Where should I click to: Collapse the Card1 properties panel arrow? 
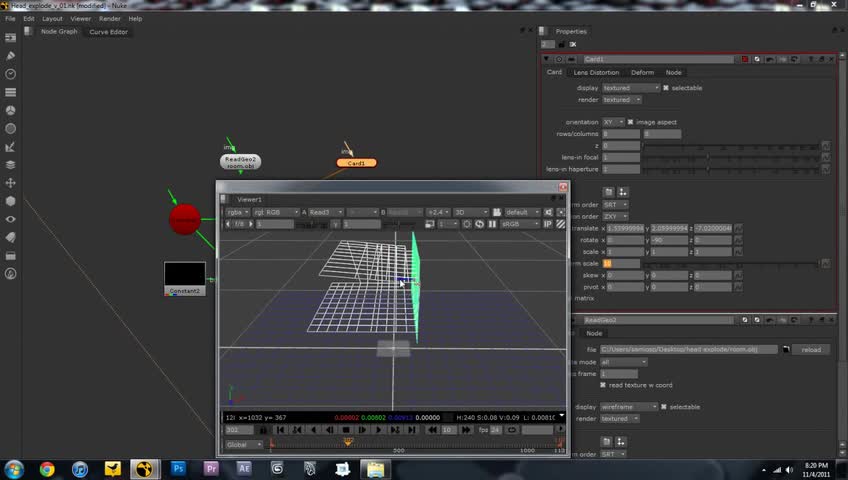546,59
